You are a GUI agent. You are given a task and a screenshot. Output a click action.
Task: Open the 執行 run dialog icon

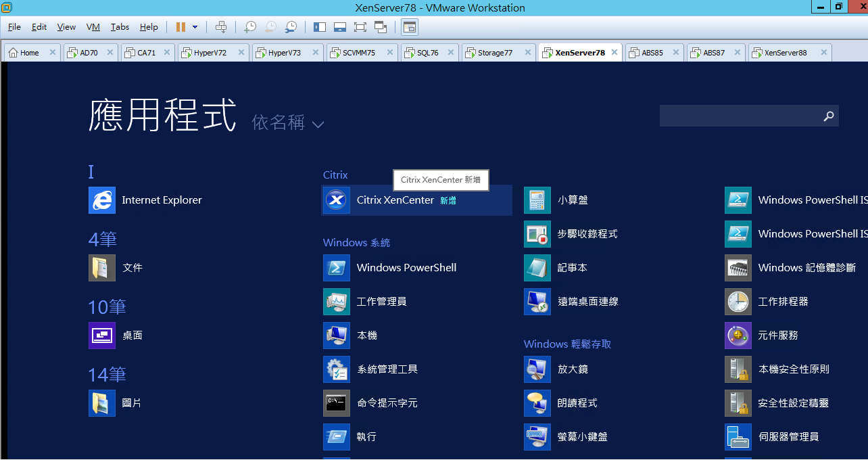click(337, 437)
